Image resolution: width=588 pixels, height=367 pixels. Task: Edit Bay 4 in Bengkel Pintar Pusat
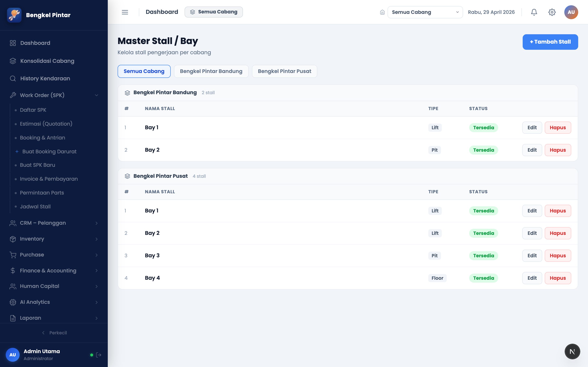(x=532, y=278)
